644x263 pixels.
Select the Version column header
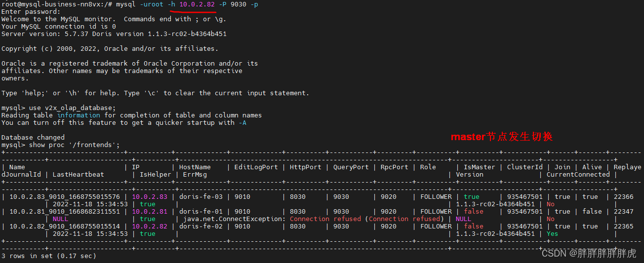470,175
